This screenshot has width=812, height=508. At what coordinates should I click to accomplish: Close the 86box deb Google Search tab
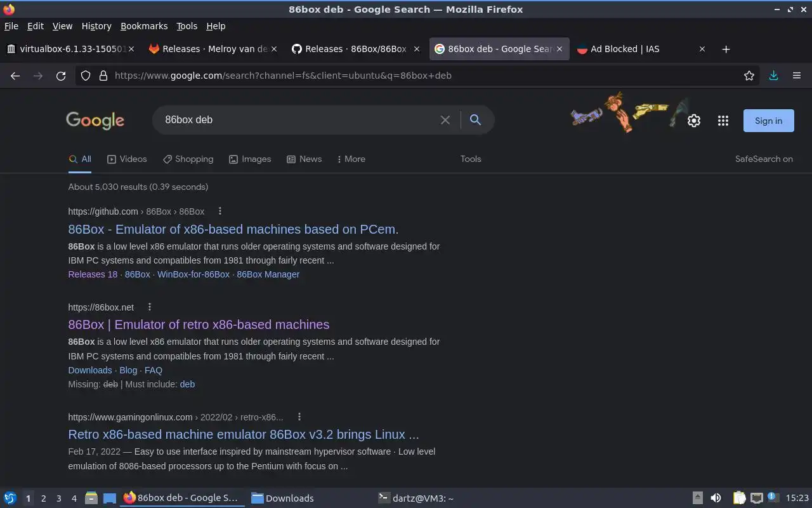tap(560, 49)
